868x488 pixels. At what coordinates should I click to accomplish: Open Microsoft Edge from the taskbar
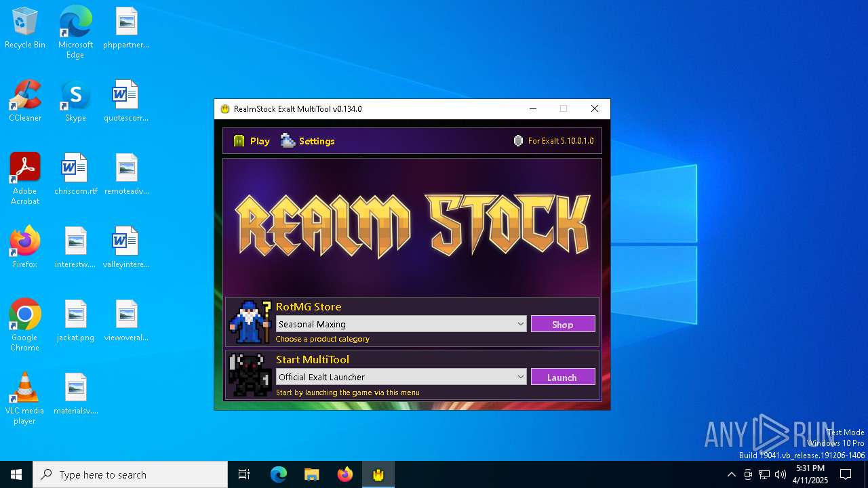tap(279, 474)
